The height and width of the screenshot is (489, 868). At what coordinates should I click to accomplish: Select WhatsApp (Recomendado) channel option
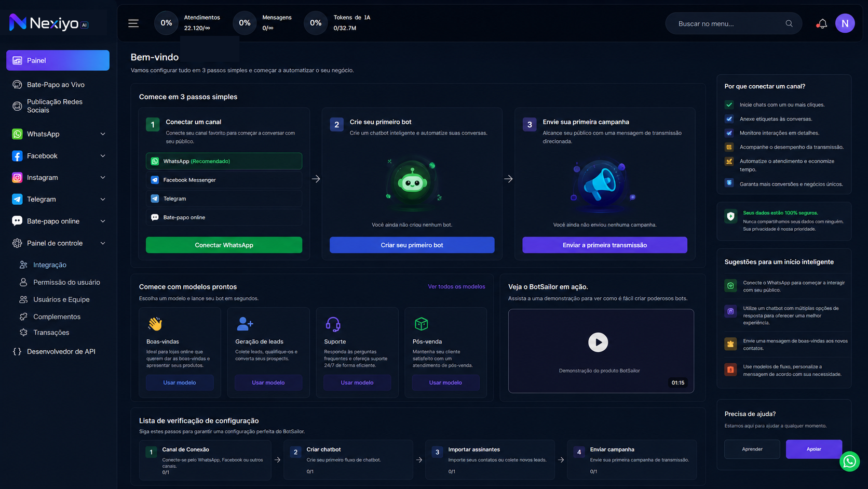(224, 161)
